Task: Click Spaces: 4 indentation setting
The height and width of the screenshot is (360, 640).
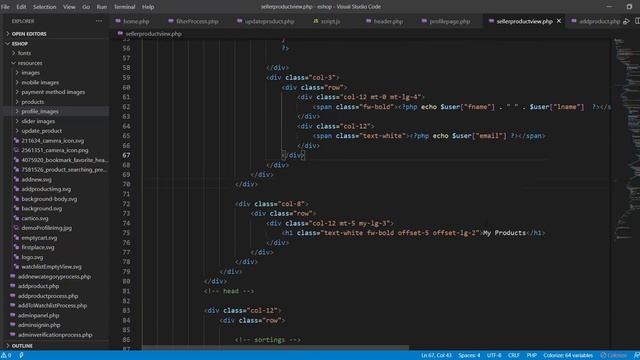Action: [469, 356]
